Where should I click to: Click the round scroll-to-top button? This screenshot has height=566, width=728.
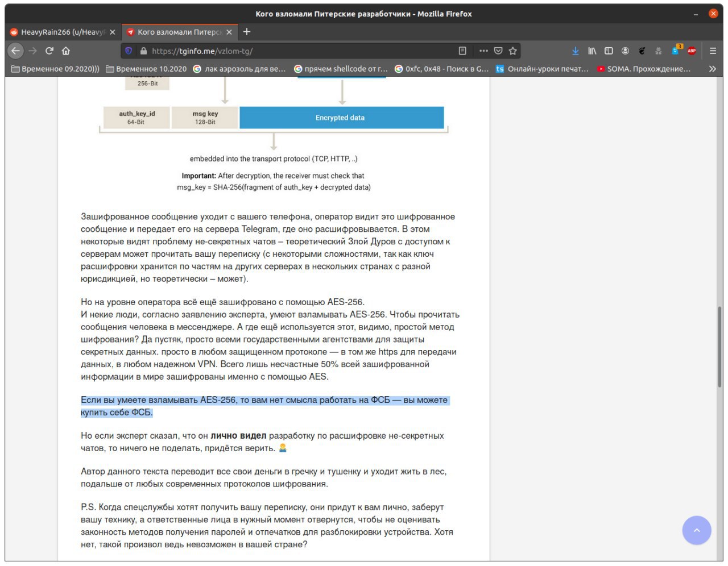click(x=697, y=530)
